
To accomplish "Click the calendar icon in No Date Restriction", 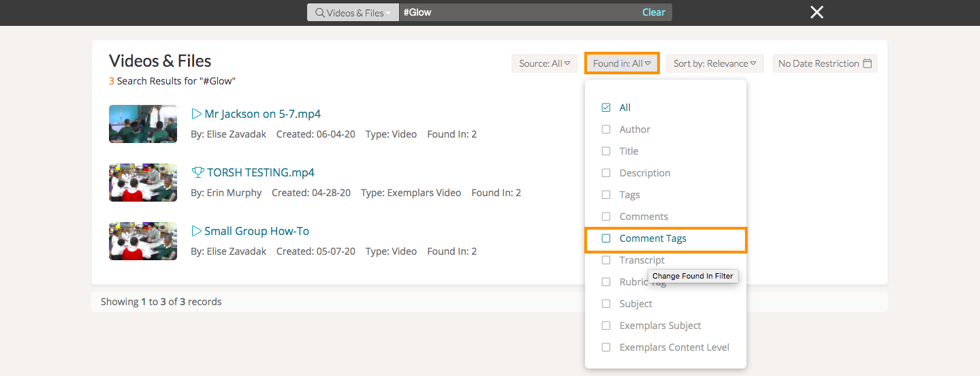I will pyautogui.click(x=867, y=63).
